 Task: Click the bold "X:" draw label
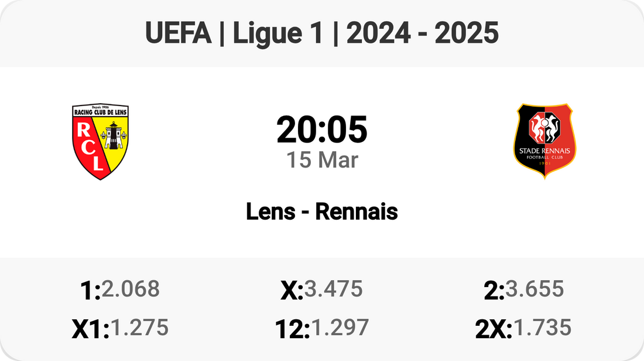click(292, 291)
